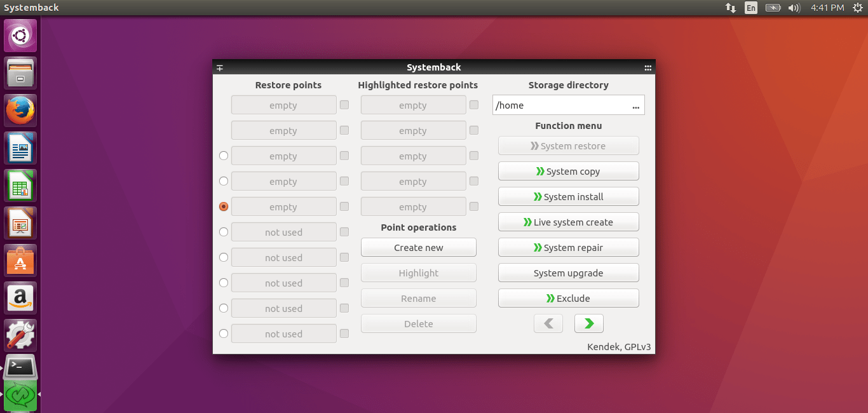Click System install in Function menu
This screenshot has height=413, width=868.
pos(568,196)
